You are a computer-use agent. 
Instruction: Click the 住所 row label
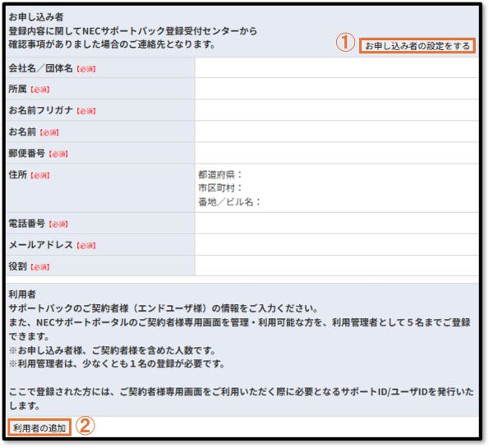click(18, 175)
